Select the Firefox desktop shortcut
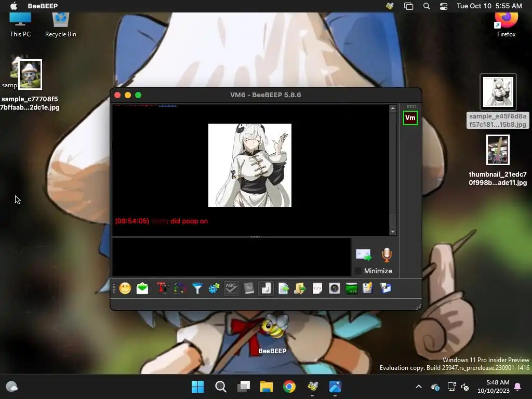 (506, 25)
